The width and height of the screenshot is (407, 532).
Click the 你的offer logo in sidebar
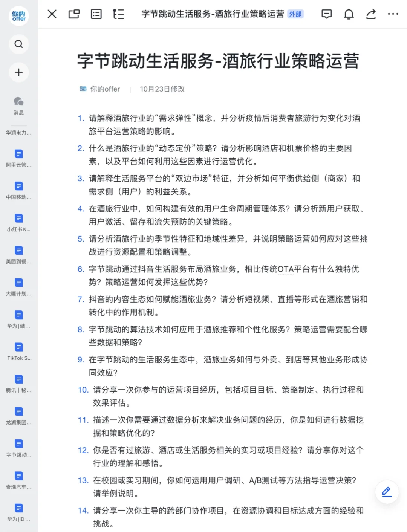click(x=19, y=16)
